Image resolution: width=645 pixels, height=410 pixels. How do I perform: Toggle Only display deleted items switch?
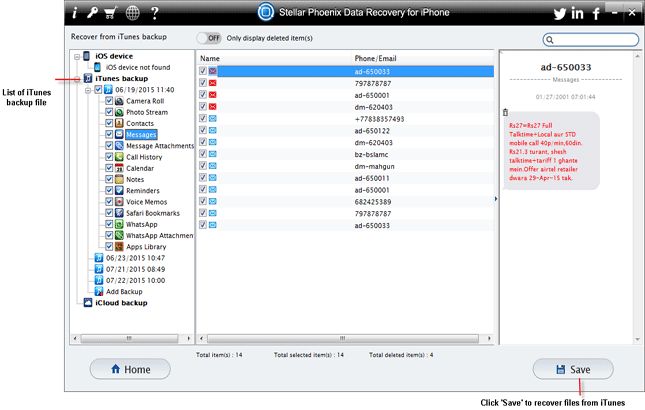209,38
